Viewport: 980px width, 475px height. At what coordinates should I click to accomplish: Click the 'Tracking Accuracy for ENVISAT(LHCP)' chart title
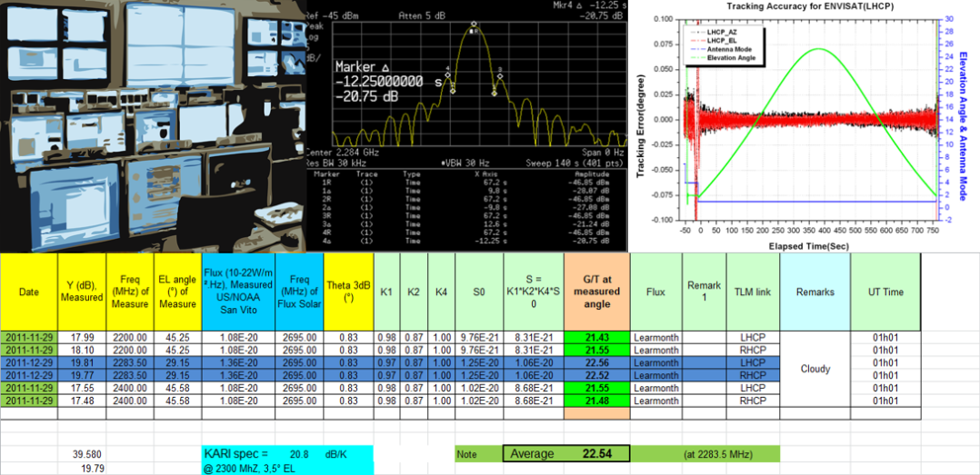point(811,6)
